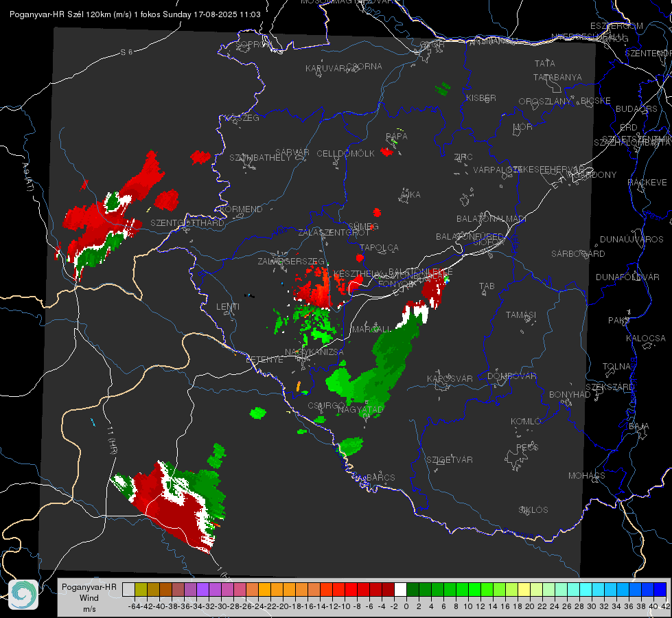672x618 pixels.
Task: Select the NAGYATAD label
Action: (x=360, y=410)
